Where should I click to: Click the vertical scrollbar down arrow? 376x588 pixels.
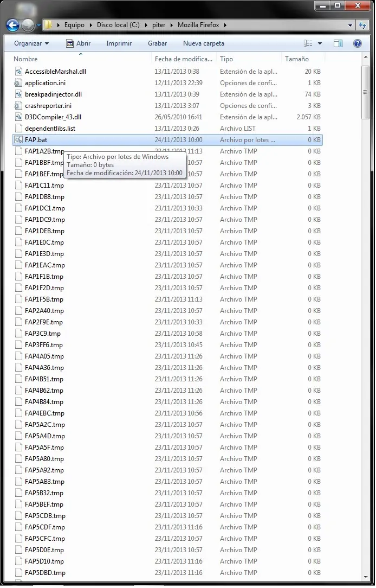coord(366,578)
